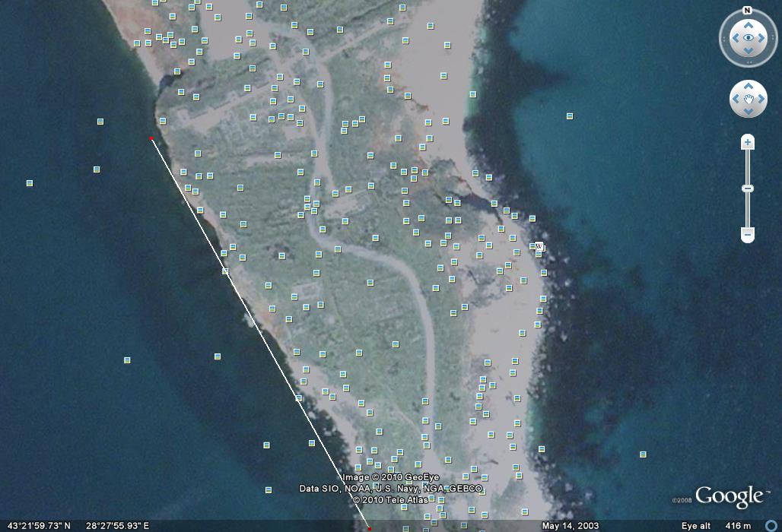Click the streaming status ring in the status bar

coord(771,525)
